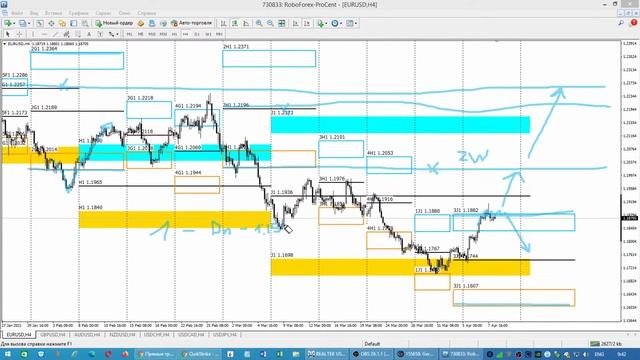
Task: Select the Vertical Line drawing tool
Action: tap(33, 34)
